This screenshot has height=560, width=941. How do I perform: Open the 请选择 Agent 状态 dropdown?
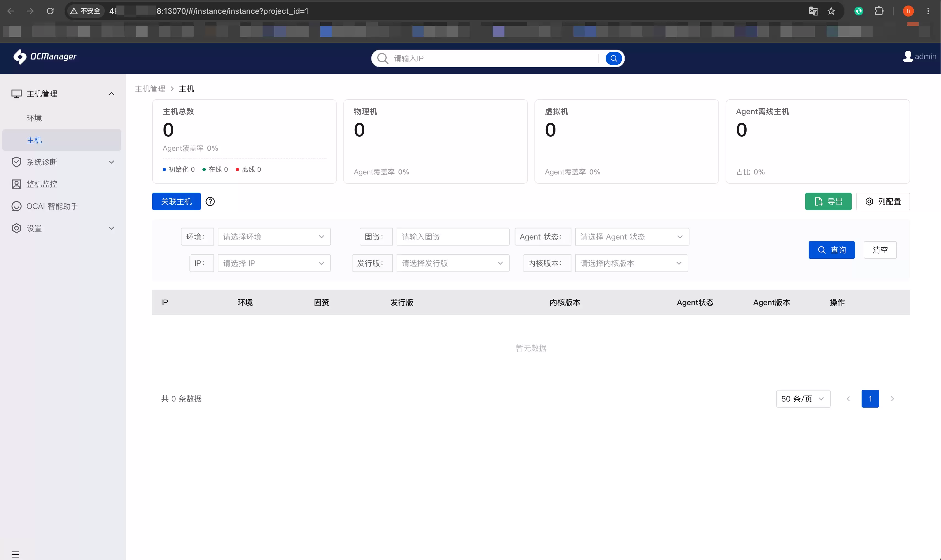632,237
